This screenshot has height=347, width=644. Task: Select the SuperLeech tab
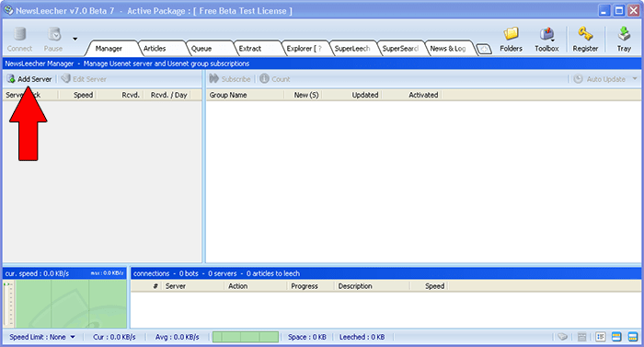(352, 49)
